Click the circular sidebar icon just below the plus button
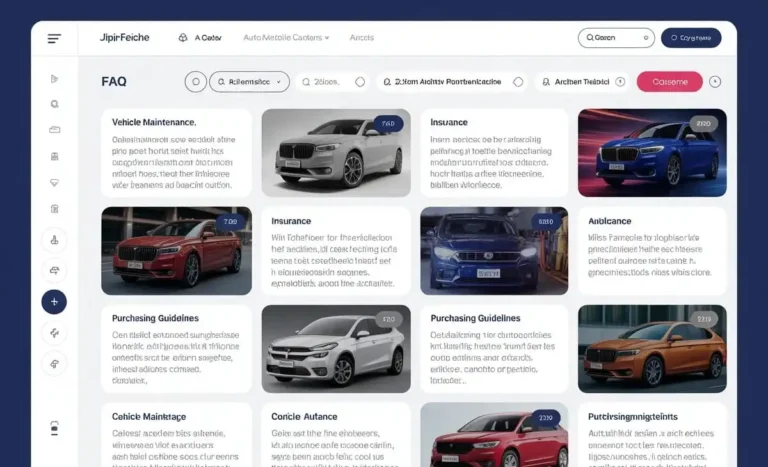This screenshot has width=768, height=467. coord(54,333)
